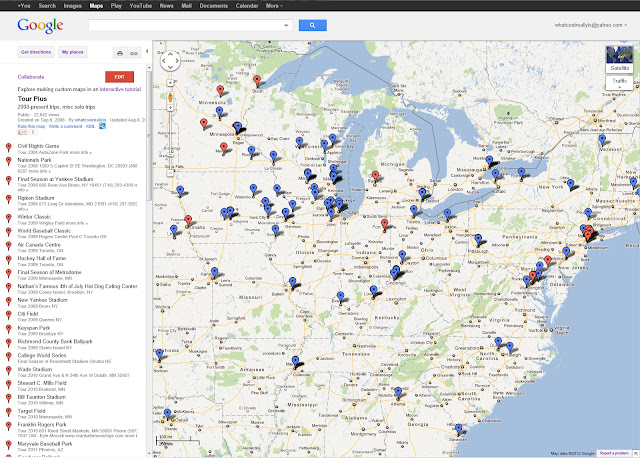Screen dimensions: 640x458
Task: Click the Report a problem link
Action: point(614,453)
